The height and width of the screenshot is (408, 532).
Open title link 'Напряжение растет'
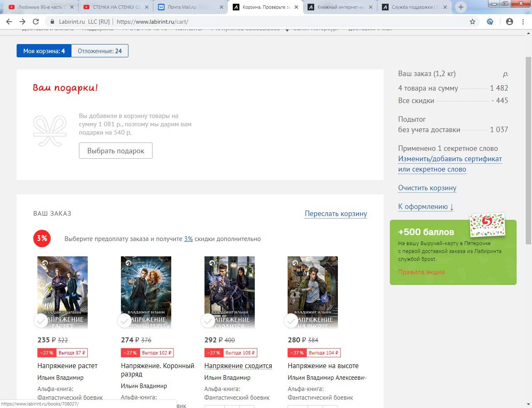pos(67,366)
